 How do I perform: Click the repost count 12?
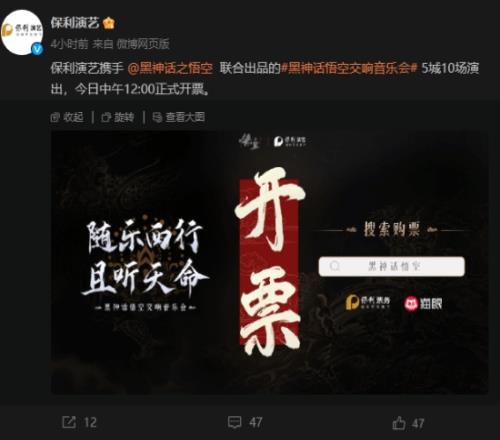(x=90, y=423)
